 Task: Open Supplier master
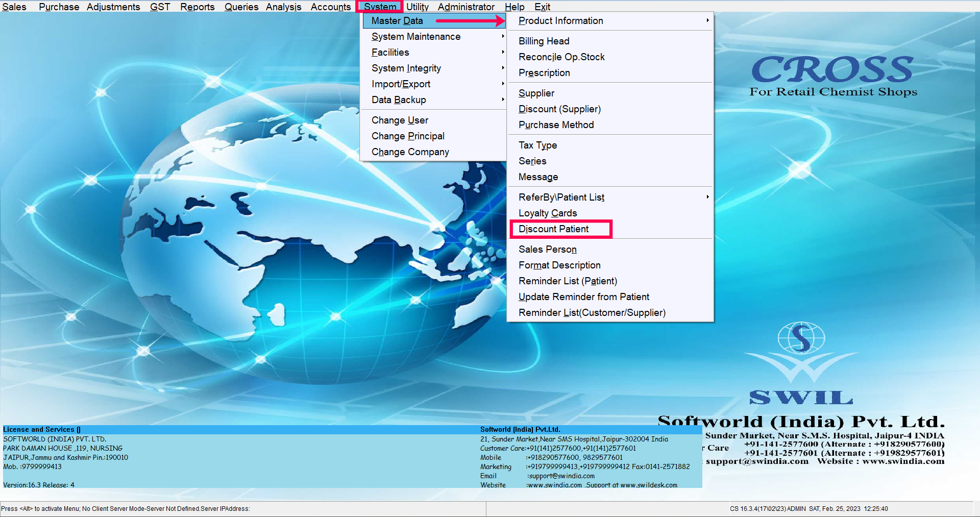pos(610,93)
